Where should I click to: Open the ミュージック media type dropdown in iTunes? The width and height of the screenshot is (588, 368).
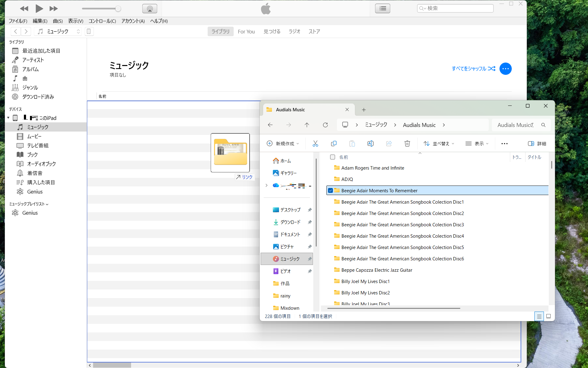(58, 31)
